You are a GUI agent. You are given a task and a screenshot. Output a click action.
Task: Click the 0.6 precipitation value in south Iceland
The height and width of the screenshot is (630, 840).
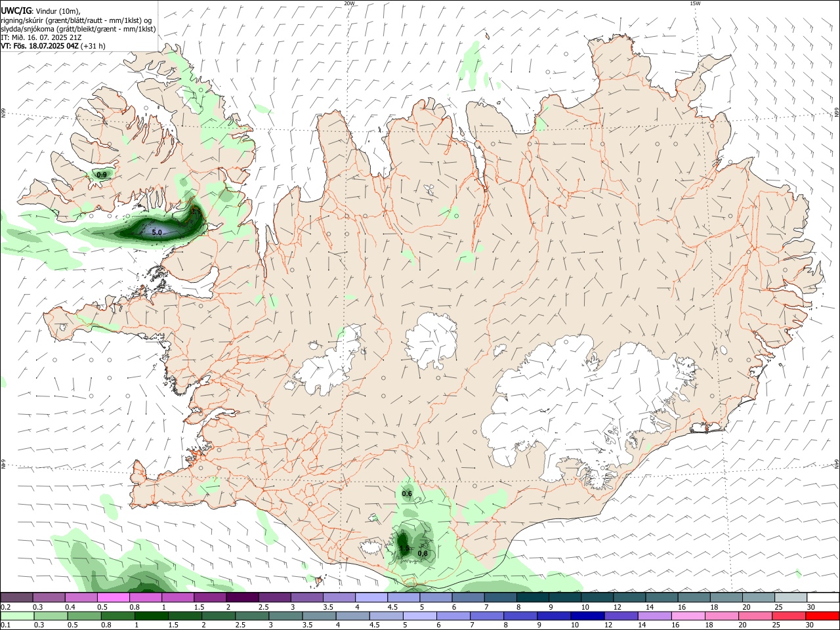tap(407, 493)
